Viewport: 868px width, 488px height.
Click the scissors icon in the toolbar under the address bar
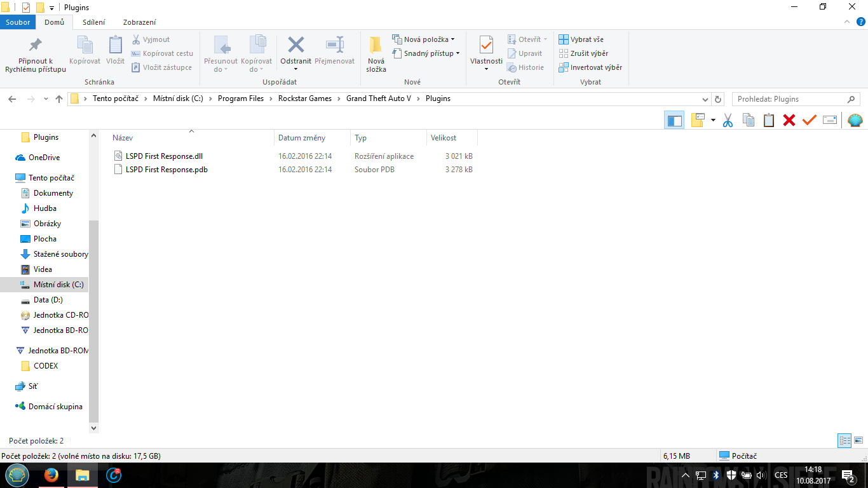pos(728,120)
